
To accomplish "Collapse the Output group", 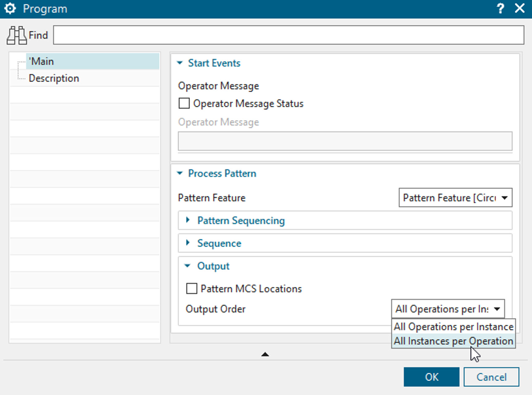I will (187, 266).
